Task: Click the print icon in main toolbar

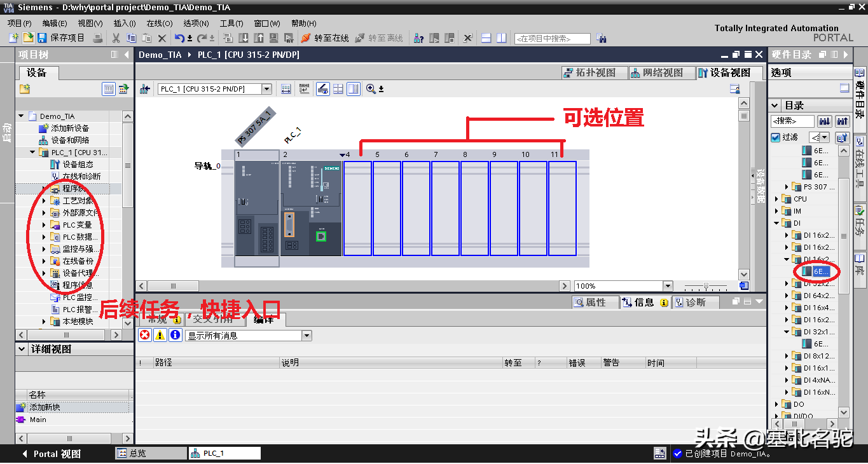Action: click(98, 38)
